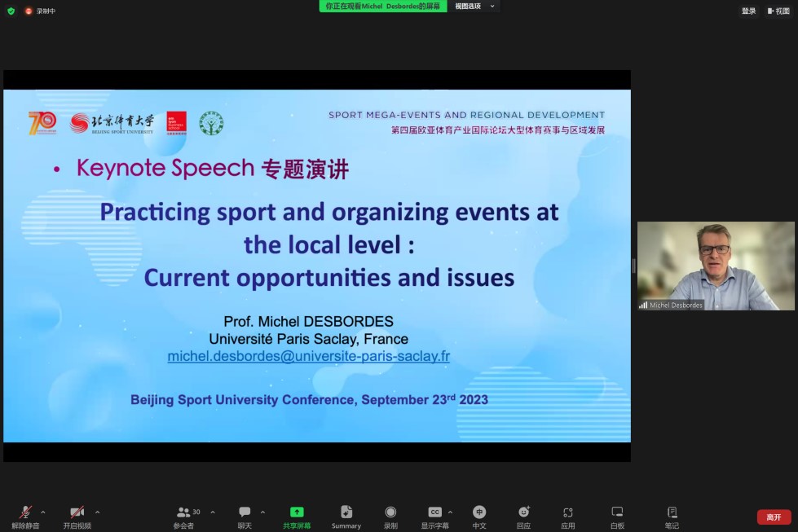Viewport: 798px width, 532px height.
Task: Open the View Options dropdown (视图选项)
Action: [474, 7]
